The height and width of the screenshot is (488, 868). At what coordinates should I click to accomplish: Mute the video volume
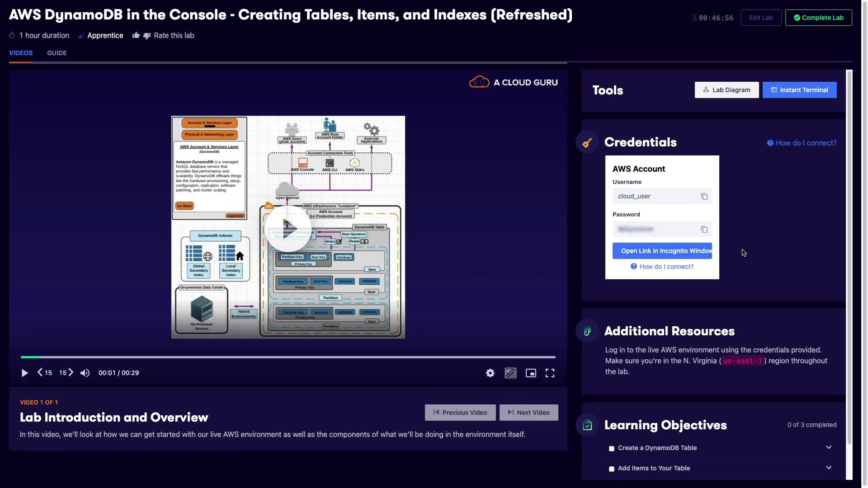click(85, 373)
